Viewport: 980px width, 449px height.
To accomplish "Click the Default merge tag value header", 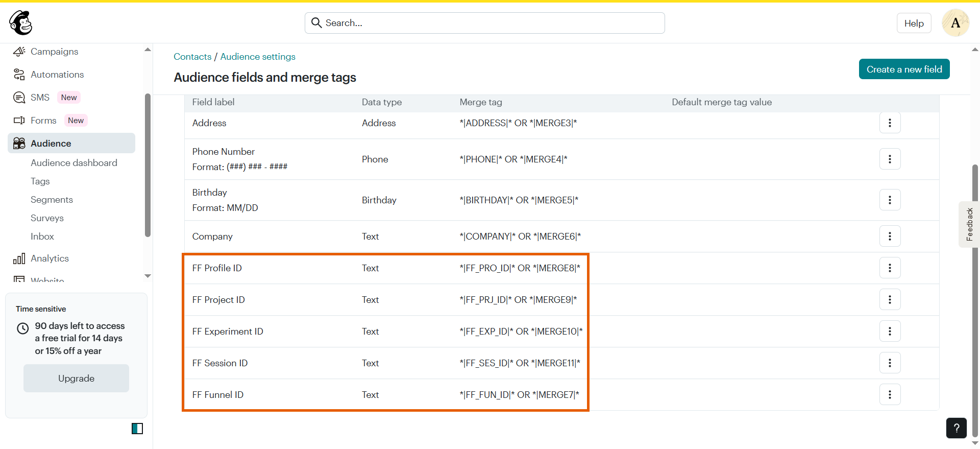I will coord(722,102).
